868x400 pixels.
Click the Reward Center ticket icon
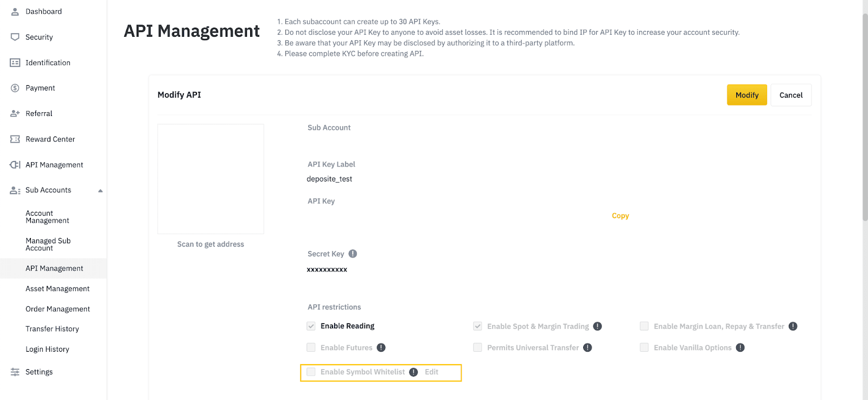click(15, 139)
